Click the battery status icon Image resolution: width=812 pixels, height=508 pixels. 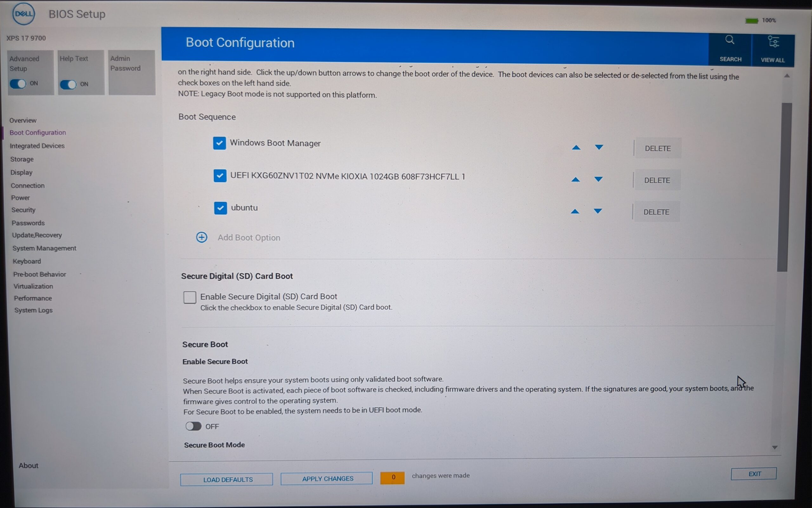point(751,21)
